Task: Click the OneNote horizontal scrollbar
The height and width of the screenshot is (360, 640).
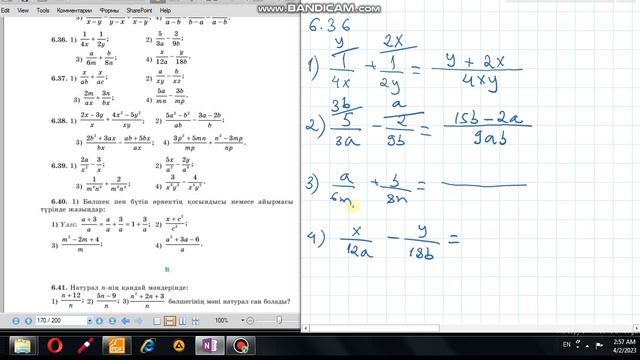Action: pyautogui.click(x=374, y=328)
